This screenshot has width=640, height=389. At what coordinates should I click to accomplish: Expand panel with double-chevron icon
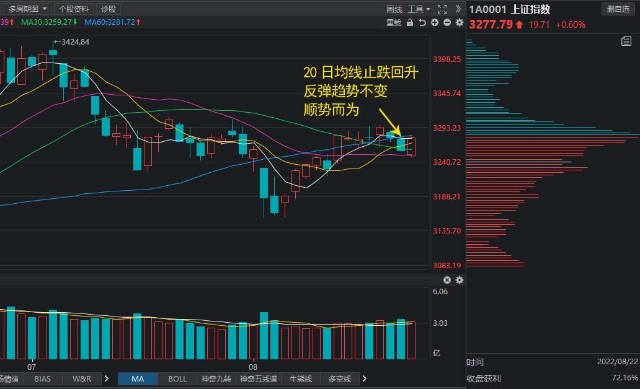[458, 9]
